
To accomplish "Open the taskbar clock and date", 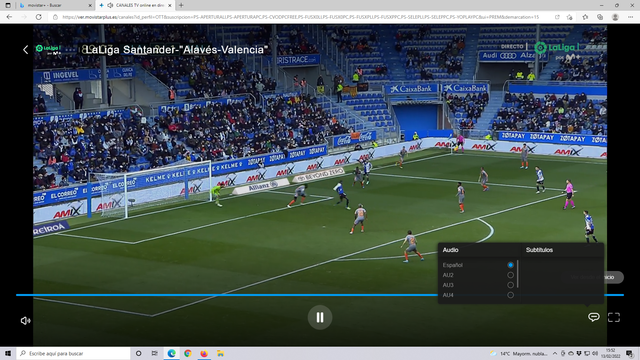I will [611, 353].
